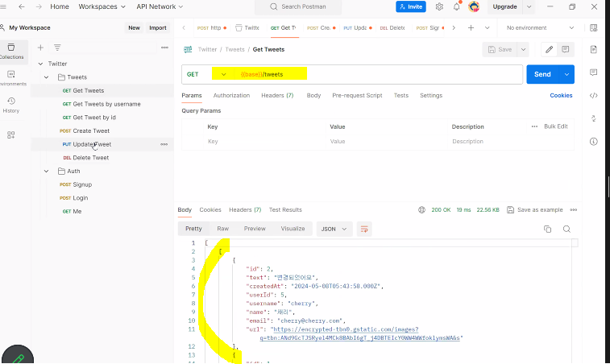Switch response view to Raw
This screenshot has width=610, height=364.
(x=223, y=229)
